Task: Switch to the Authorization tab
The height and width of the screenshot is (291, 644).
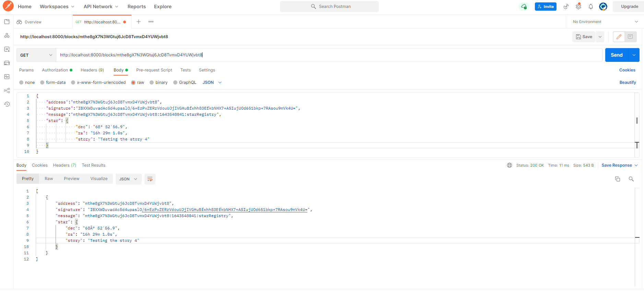Action: 57,70
